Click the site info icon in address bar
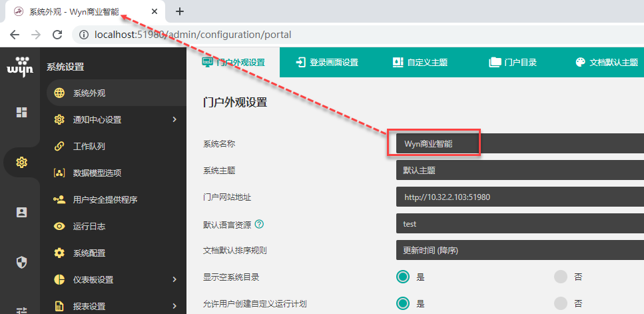Image resolution: width=644 pixels, height=314 pixels. pos(84,35)
